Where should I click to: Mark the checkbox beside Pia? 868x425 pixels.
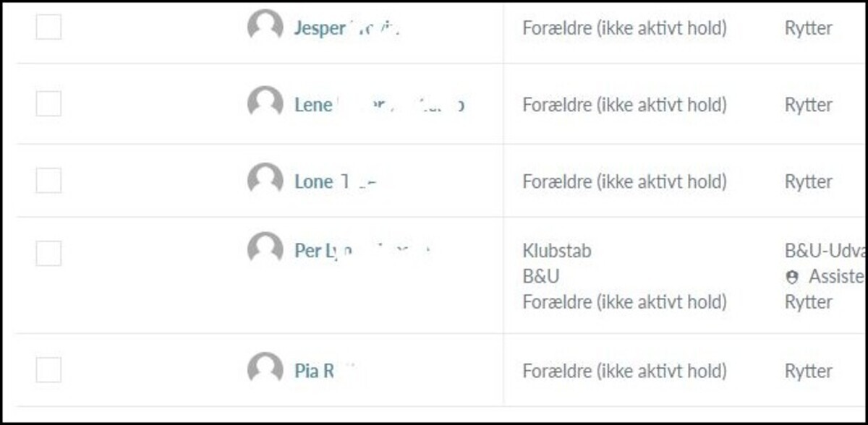point(48,370)
